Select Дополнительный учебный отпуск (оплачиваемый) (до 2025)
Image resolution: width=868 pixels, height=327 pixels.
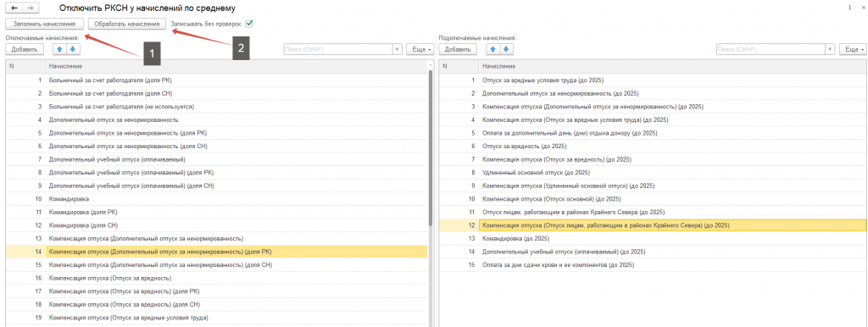[x=653, y=252]
